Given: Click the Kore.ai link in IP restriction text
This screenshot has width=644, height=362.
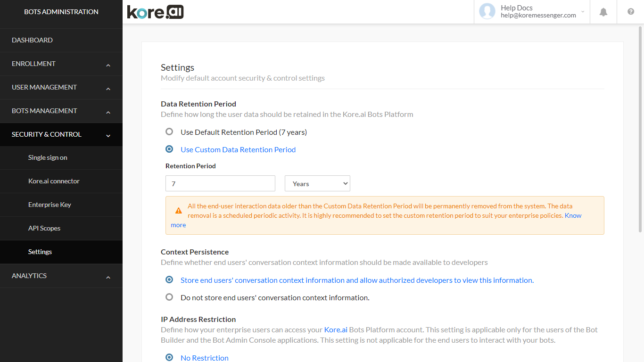Looking at the screenshot, I should pos(335,329).
